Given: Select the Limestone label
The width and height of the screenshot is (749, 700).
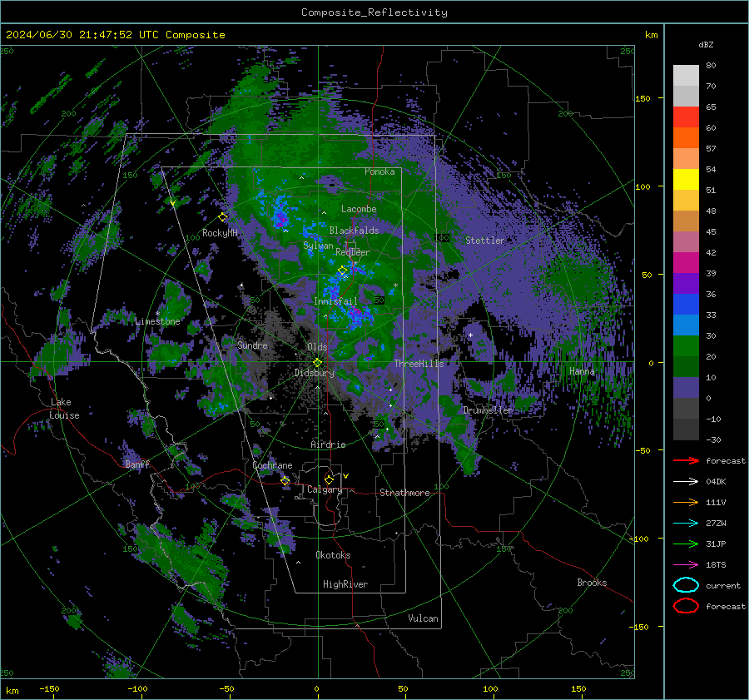Looking at the screenshot, I should click(x=157, y=321).
